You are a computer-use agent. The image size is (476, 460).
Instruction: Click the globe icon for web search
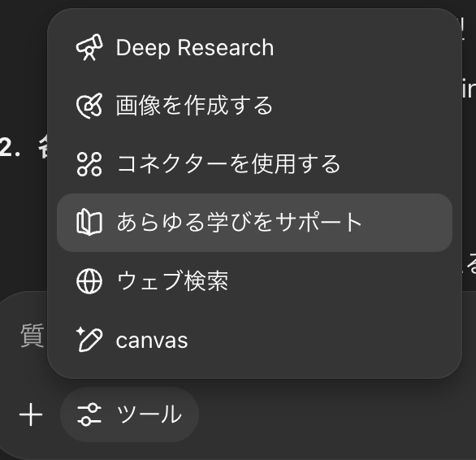[89, 281]
